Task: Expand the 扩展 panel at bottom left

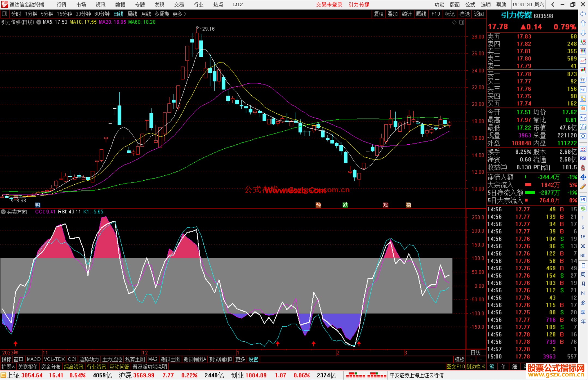Action: (8, 367)
